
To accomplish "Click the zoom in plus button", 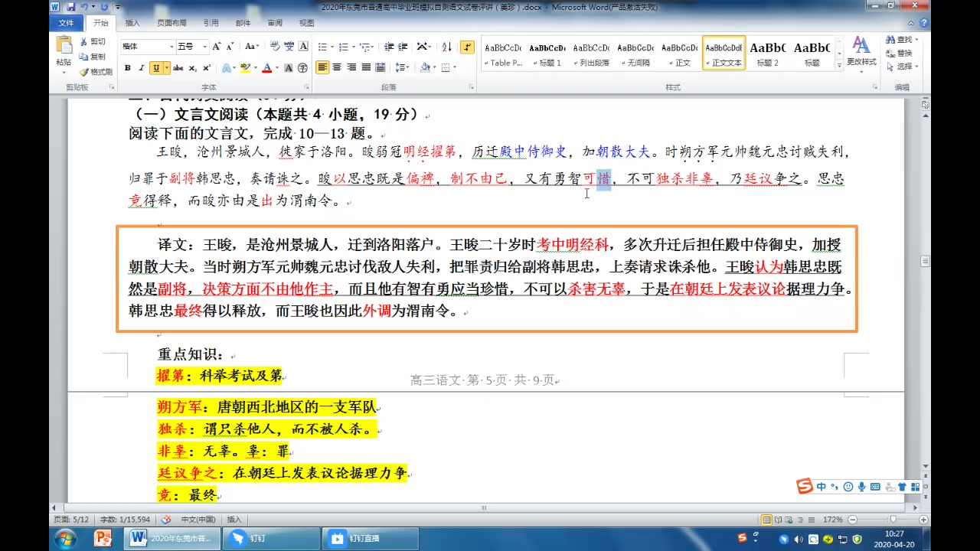I will tap(924, 520).
